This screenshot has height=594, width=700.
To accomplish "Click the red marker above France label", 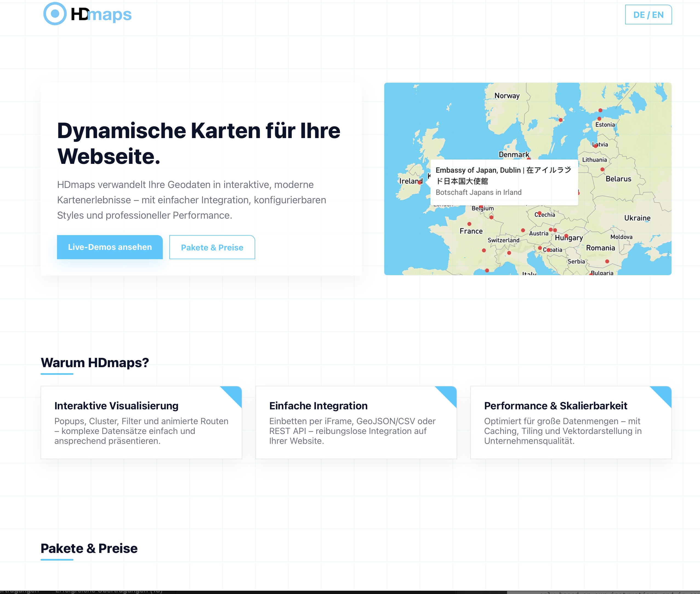I will tap(469, 224).
